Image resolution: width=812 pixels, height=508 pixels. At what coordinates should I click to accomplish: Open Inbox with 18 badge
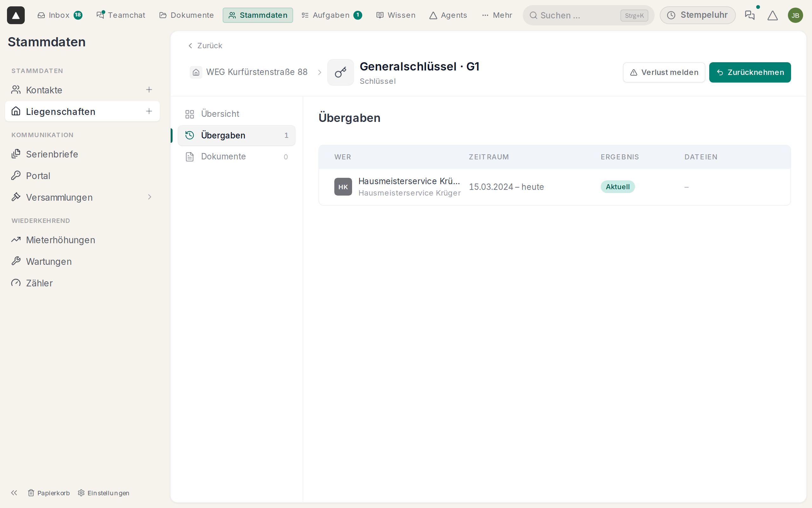(x=60, y=15)
